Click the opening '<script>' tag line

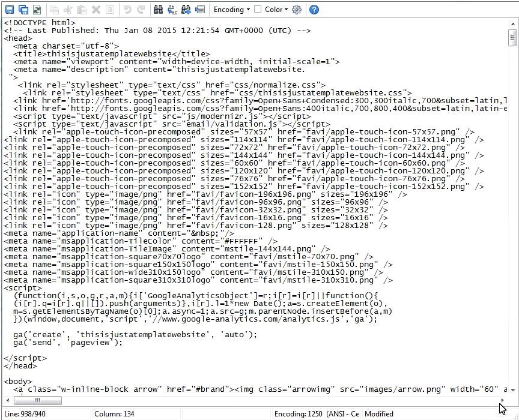[x=23, y=288]
